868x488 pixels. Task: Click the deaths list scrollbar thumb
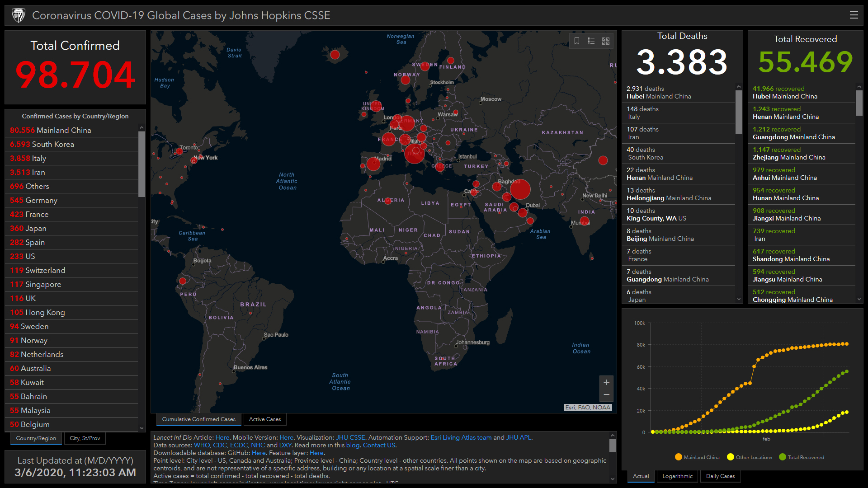point(739,112)
